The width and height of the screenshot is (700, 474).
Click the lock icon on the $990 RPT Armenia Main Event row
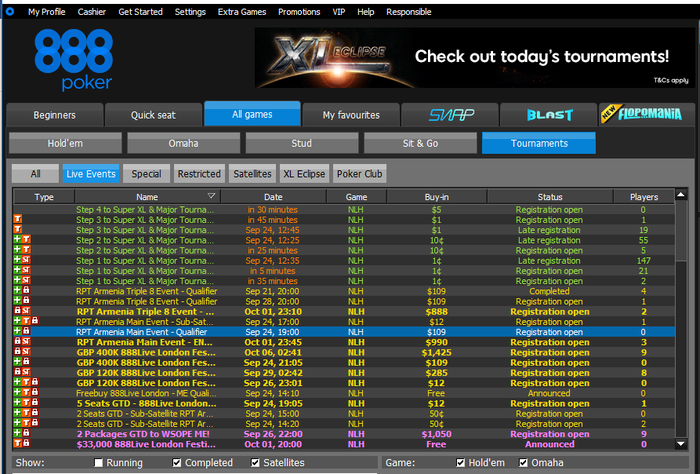(x=17, y=342)
